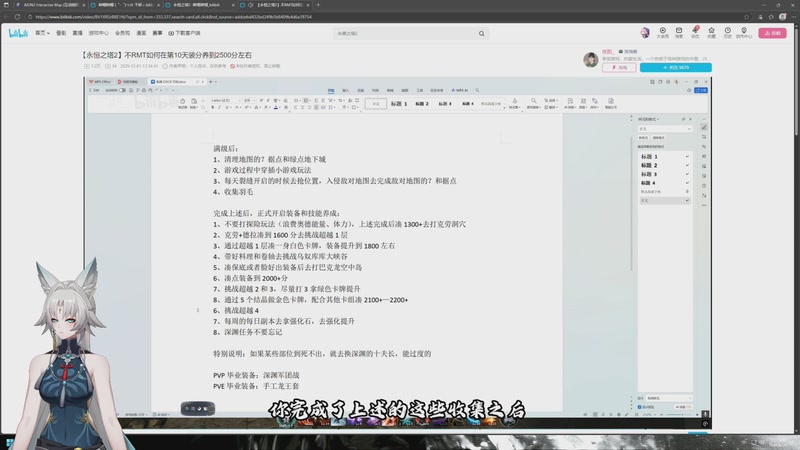Click the selection icon in WPS right sidebar
The height and width of the screenshot is (450, 800).
point(704,137)
